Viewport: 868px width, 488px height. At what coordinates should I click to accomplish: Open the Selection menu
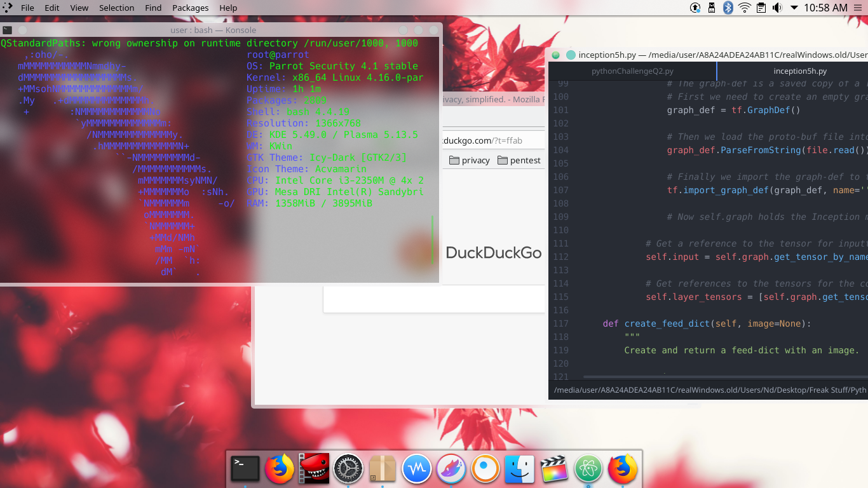pos(116,8)
